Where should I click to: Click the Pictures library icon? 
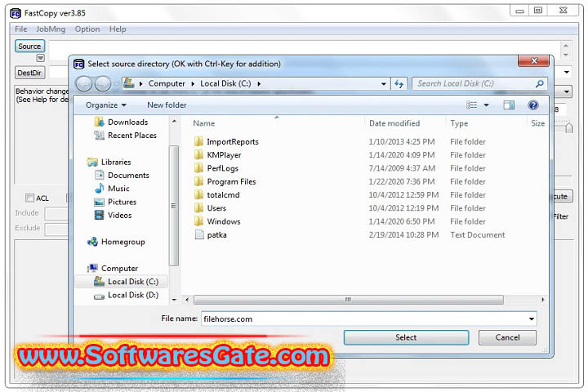click(x=100, y=202)
